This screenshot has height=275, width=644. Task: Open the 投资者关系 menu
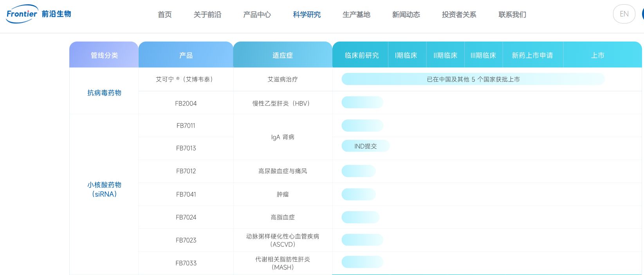pos(459,14)
